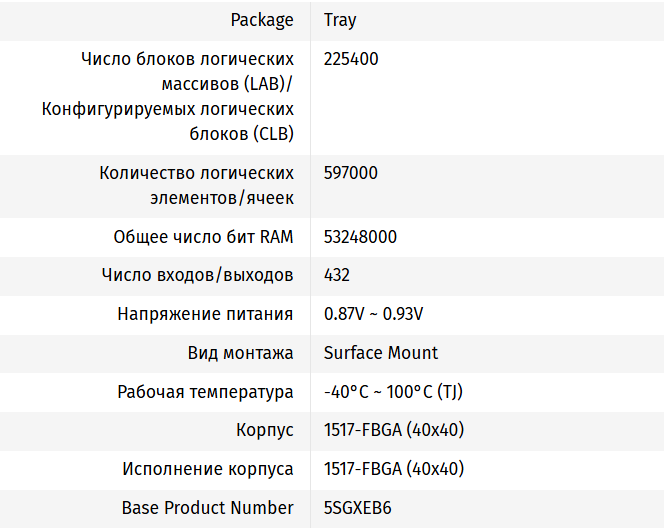664x531 pixels.
Task: Click the value 225400 in the table
Action: click(x=351, y=59)
